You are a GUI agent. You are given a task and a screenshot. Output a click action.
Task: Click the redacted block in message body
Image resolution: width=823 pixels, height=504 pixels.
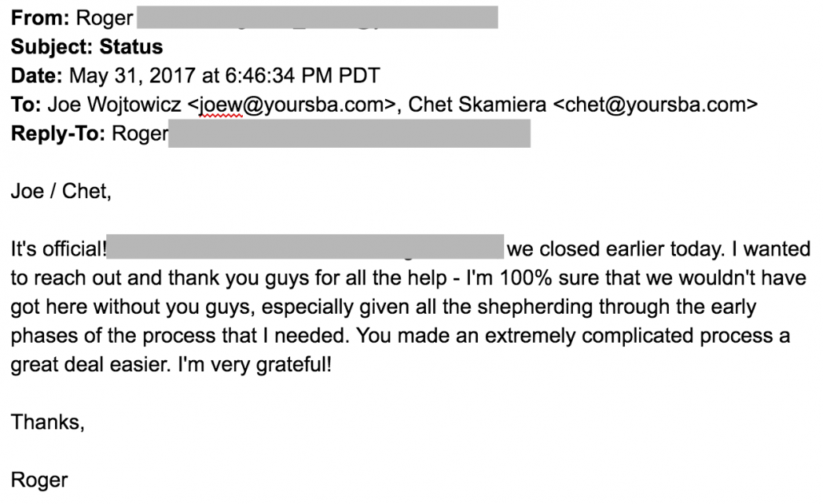[304, 249]
